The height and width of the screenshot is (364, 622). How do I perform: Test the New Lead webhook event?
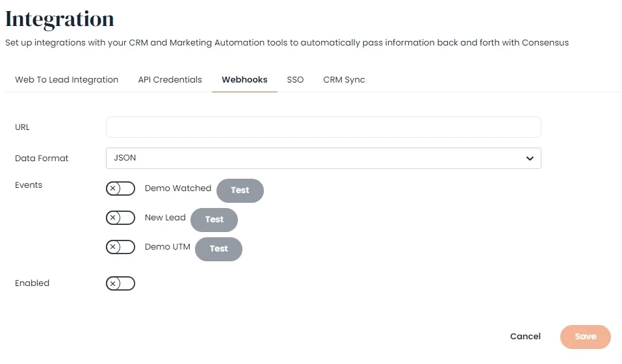(x=214, y=220)
